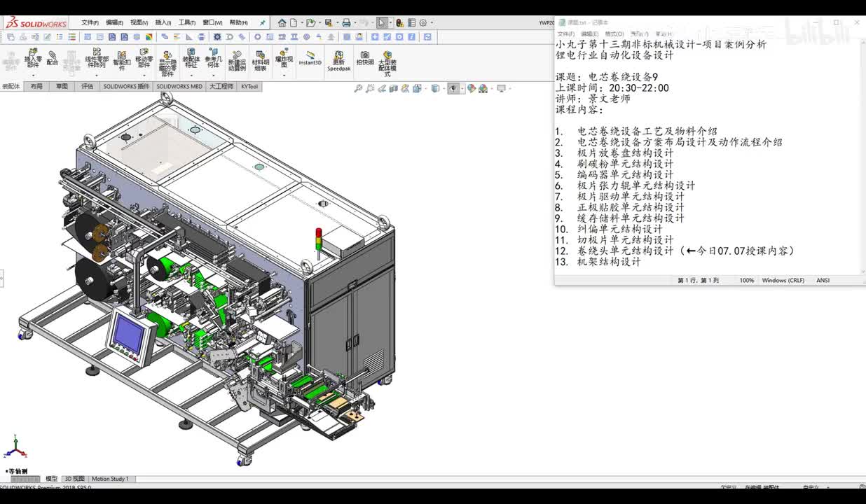Open dropdown arrow next to New document icon
This screenshot has width=866, height=504.
(302, 23)
